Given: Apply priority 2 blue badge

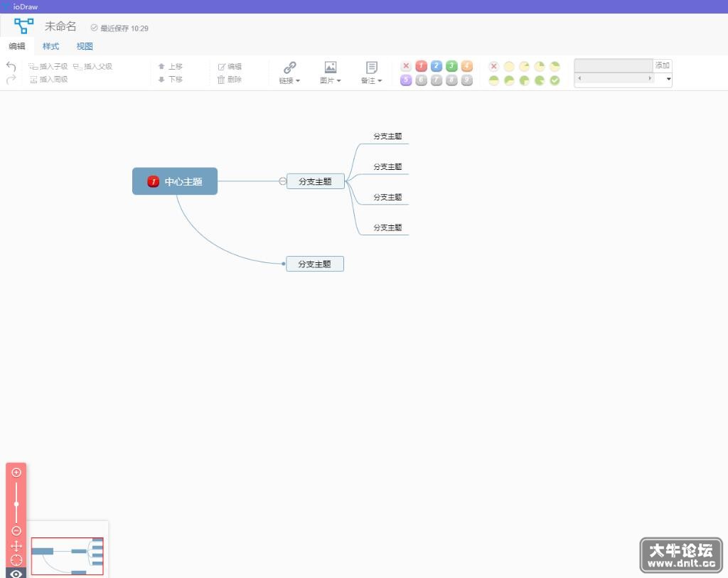Looking at the screenshot, I should (437, 66).
